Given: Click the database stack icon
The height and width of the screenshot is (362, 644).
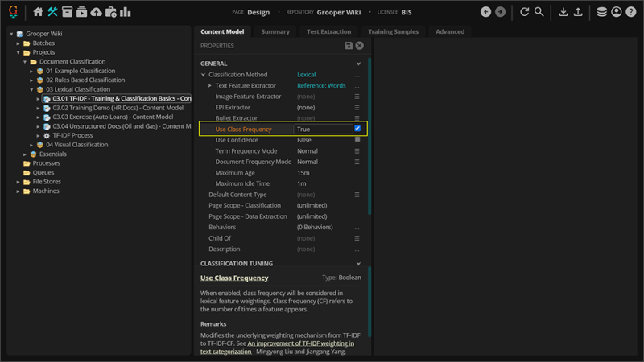Looking at the screenshot, I should 602,12.
